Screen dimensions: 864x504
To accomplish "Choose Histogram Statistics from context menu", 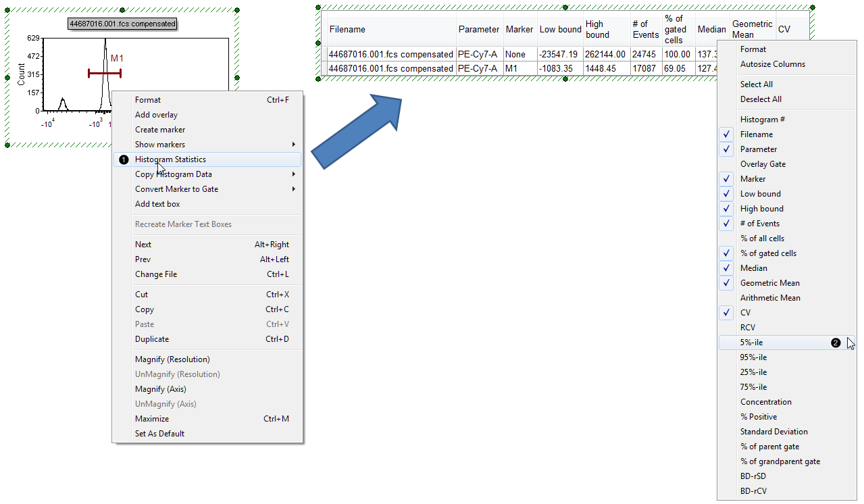I will click(x=170, y=159).
